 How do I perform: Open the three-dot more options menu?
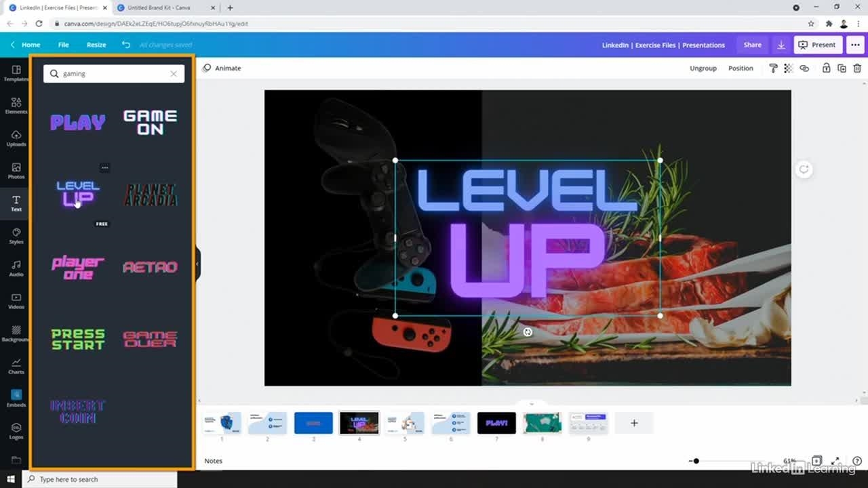854,45
